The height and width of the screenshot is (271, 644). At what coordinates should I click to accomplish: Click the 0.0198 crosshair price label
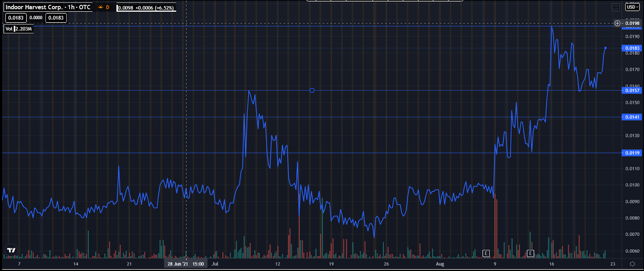(x=632, y=23)
